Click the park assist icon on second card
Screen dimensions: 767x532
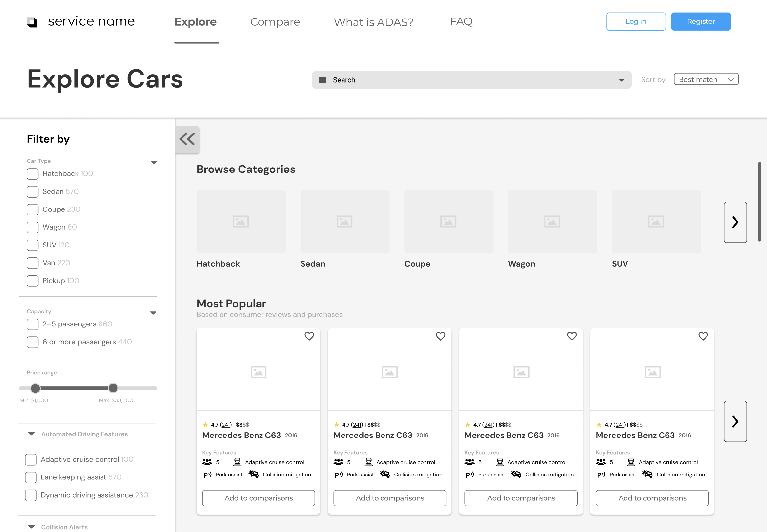coord(339,475)
